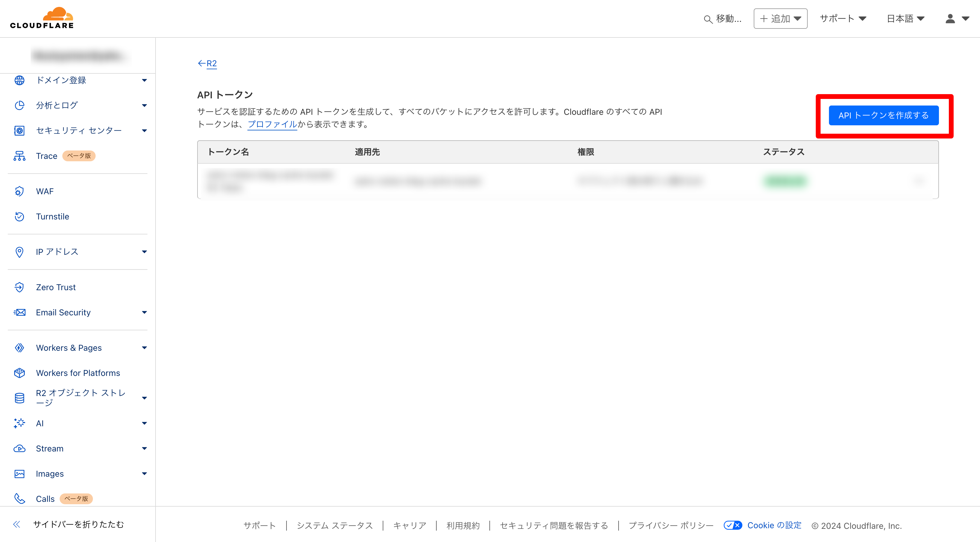Click the Email Security envelope icon
This screenshot has width=980, height=542.
pyautogui.click(x=19, y=312)
